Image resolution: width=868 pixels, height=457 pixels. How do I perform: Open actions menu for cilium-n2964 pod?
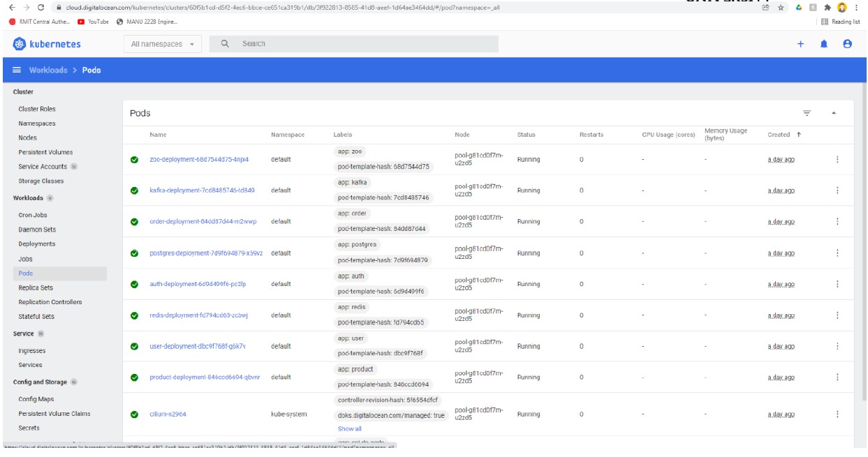[837, 414]
